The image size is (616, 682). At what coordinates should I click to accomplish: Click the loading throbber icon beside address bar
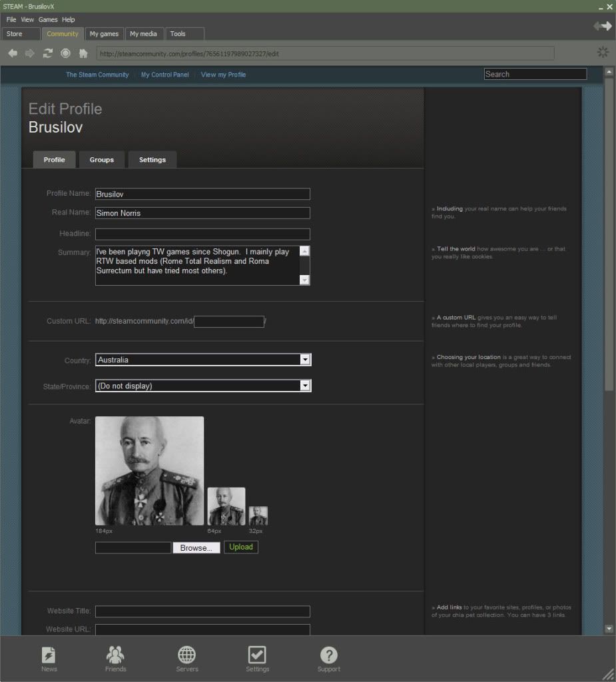point(603,52)
